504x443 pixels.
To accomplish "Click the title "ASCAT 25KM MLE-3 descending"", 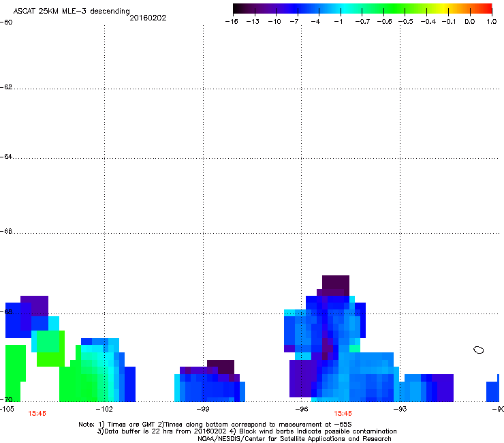I will tap(72, 12).
